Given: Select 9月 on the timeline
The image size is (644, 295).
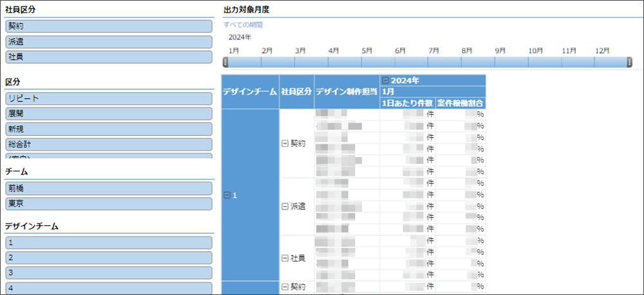Looking at the screenshot, I should (x=511, y=62).
